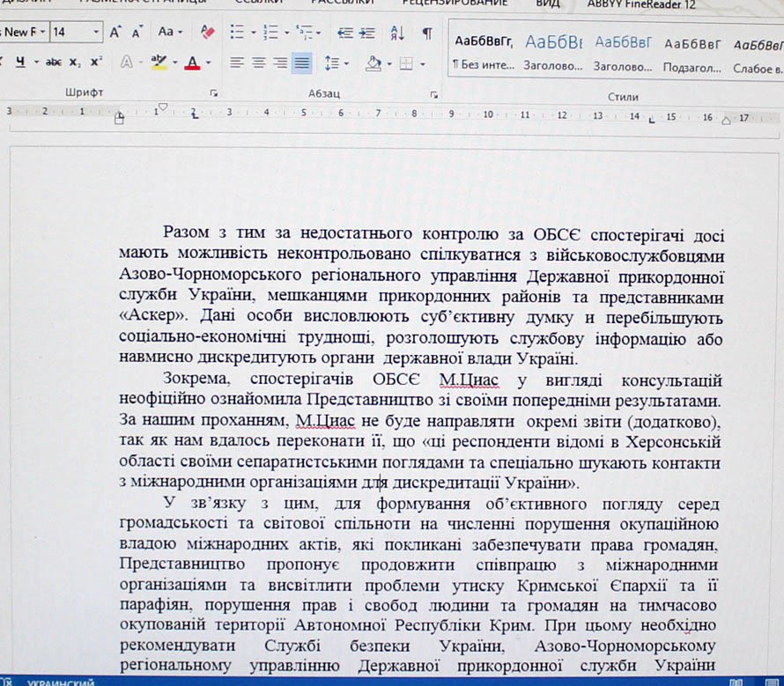Increase font size with the grow font icon
Screen dimensions: 784x686
[115, 33]
